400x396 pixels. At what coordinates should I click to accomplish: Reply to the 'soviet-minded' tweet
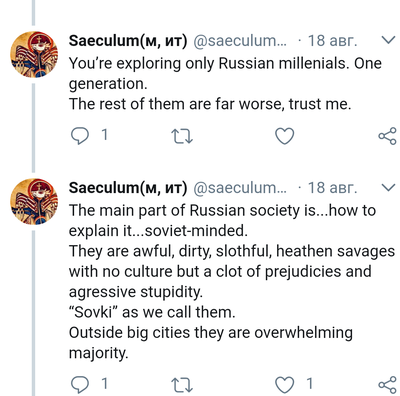[x=80, y=384]
